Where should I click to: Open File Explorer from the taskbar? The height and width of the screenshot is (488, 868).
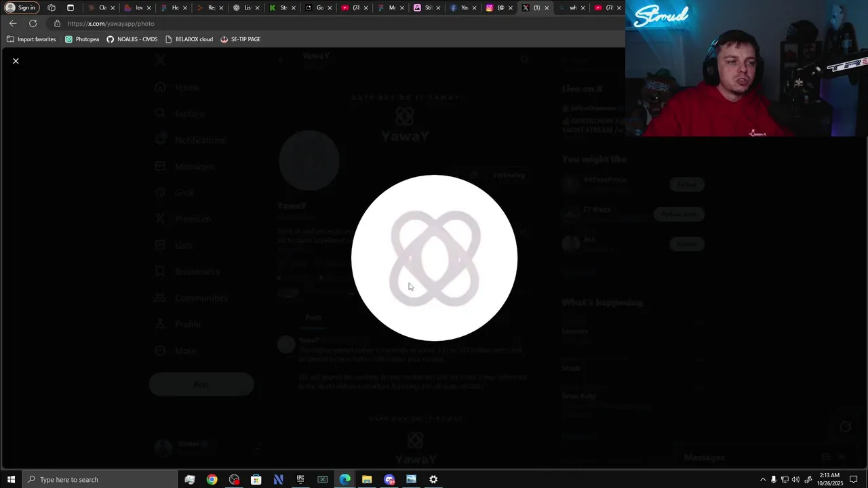point(367,480)
